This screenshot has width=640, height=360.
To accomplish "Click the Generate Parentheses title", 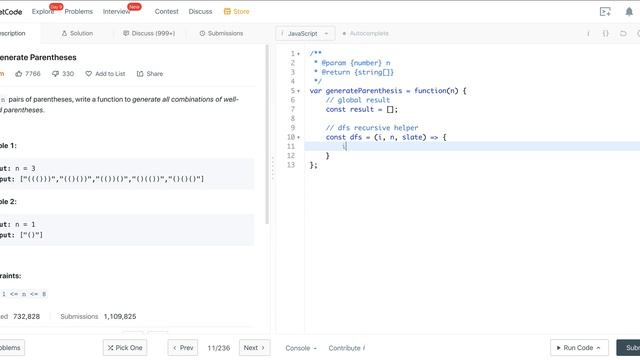I will point(38,58).
